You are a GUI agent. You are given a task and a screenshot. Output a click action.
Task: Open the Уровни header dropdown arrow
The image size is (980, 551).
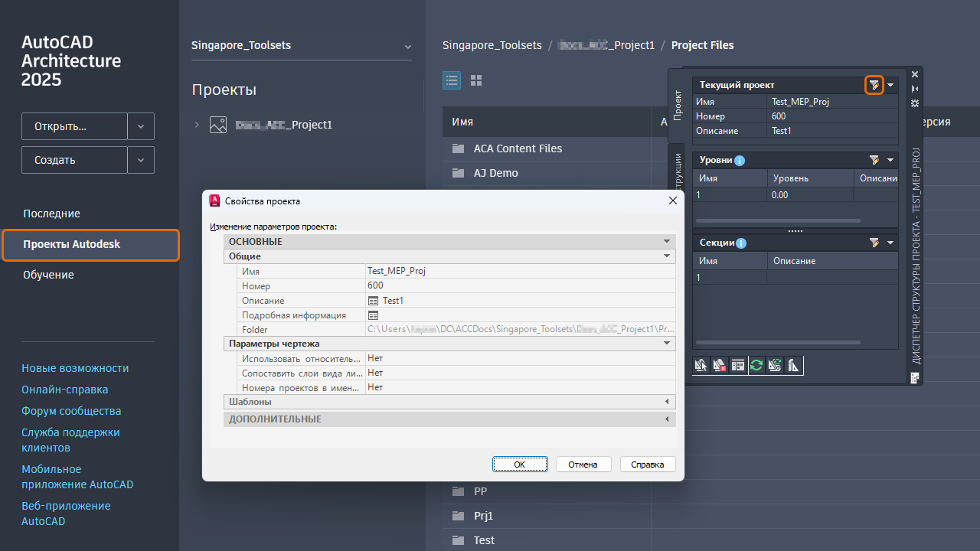890,160
